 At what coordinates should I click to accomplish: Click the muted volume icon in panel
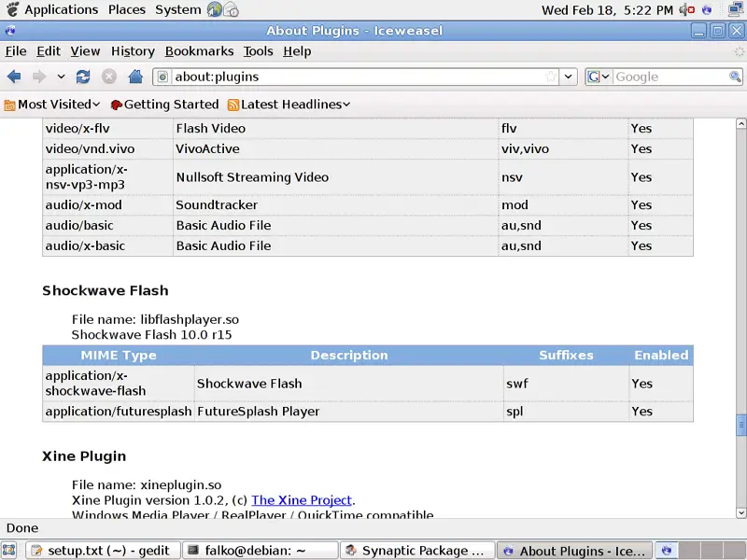click(687, 9)
